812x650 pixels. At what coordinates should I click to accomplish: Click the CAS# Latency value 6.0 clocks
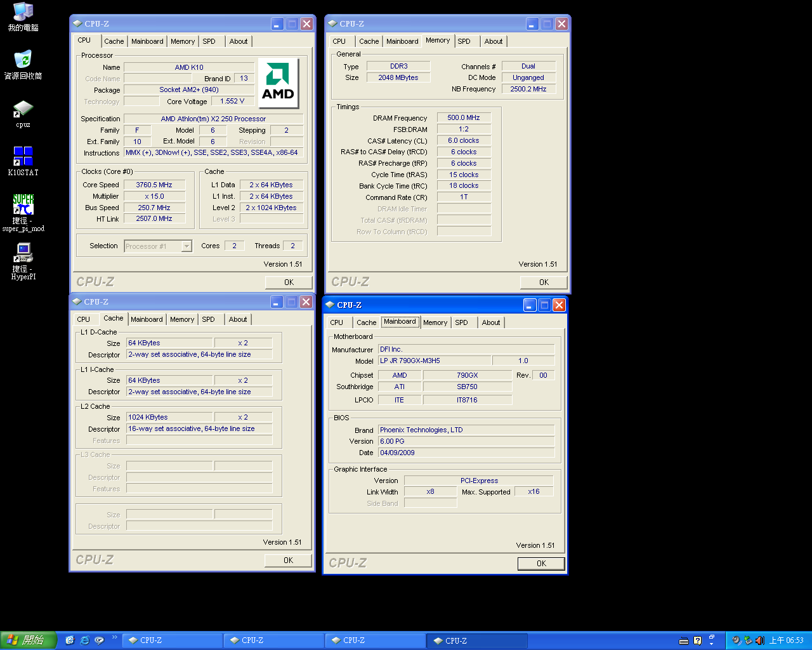464,140
